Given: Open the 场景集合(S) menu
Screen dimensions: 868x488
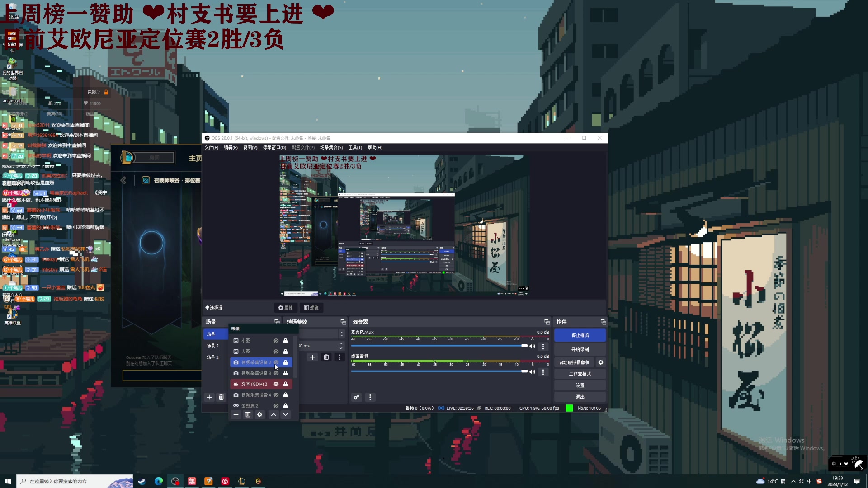Looking at the screenshot, I should point(331,148).
